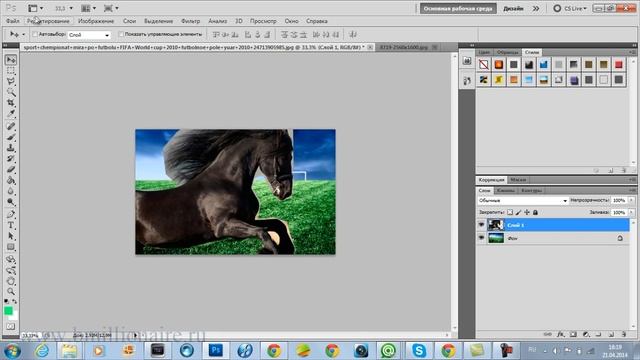Image resolution: width=640 pixels, height=360 pixels.
Task: Switch to the Каналы tab
Action: [505, 190]
